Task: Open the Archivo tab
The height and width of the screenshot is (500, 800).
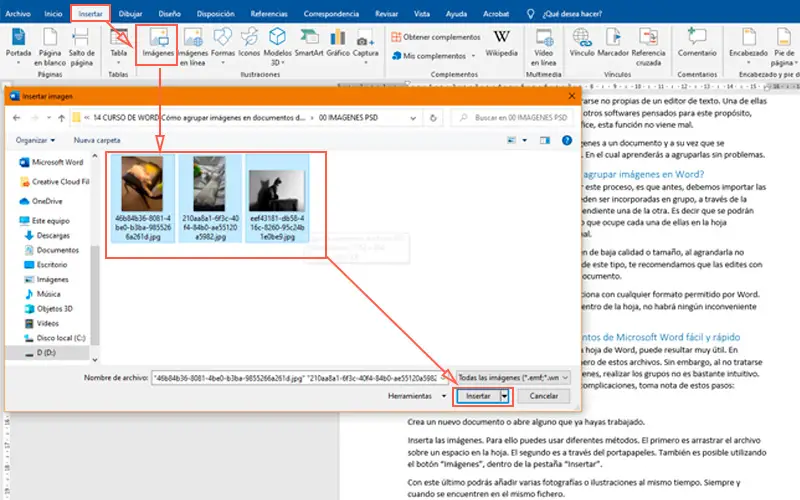Action: pos(18,14)
